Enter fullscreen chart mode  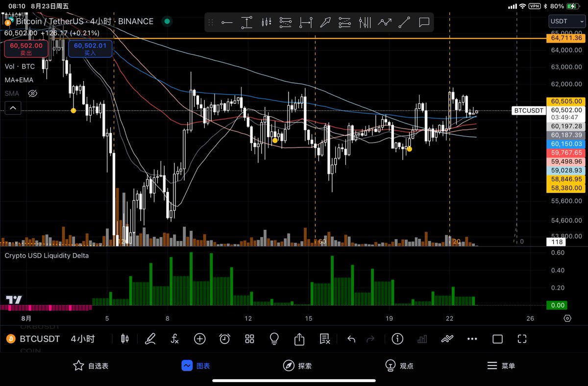tap(522, 339)
